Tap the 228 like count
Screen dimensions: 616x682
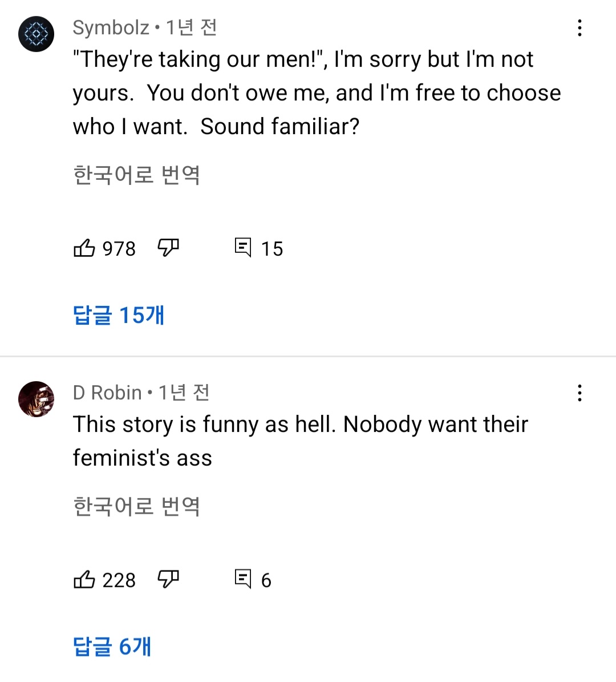(x=119, y=580)
